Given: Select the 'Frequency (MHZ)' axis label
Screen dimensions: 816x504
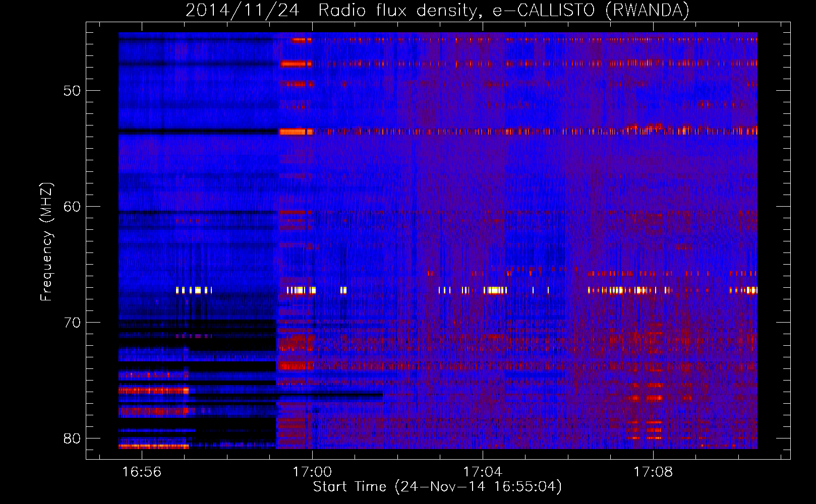Looking at the screenshot, I should 46,242.
